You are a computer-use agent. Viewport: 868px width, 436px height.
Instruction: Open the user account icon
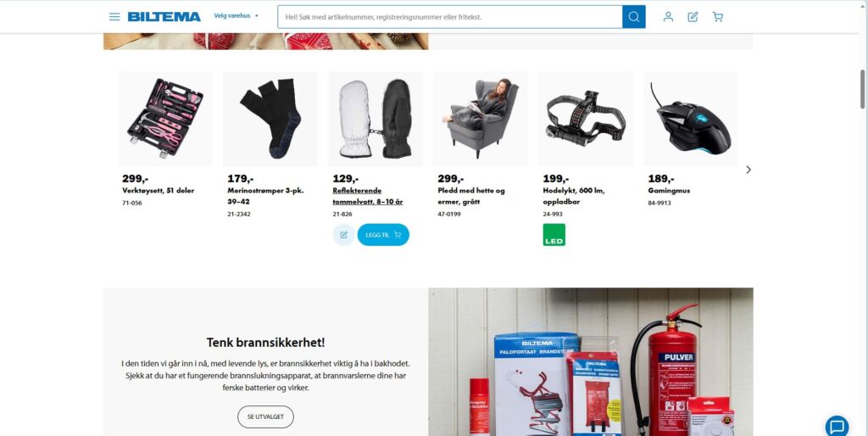coord(668,17)
